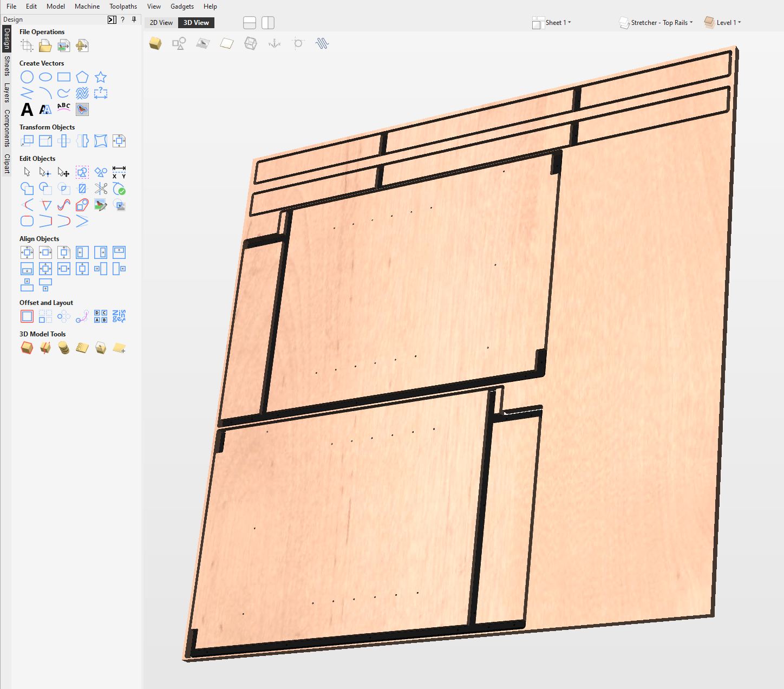Open the vector texture waves tool

(x=82, y=93)
